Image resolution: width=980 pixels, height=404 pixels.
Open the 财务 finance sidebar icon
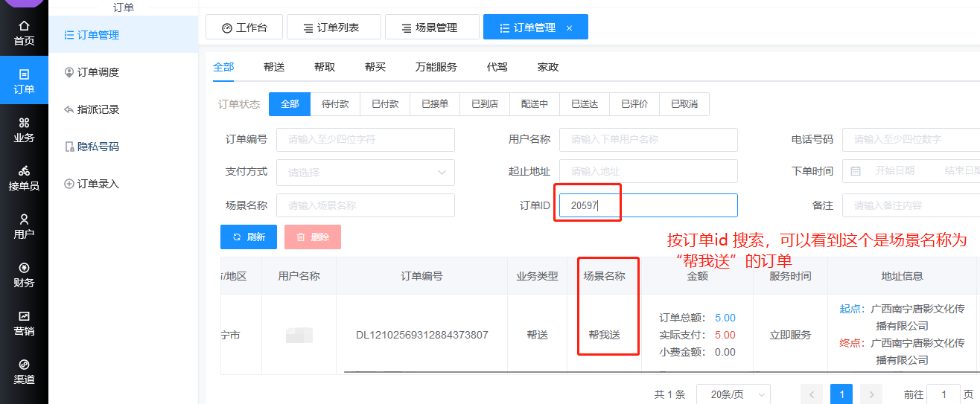pos(24,275)
